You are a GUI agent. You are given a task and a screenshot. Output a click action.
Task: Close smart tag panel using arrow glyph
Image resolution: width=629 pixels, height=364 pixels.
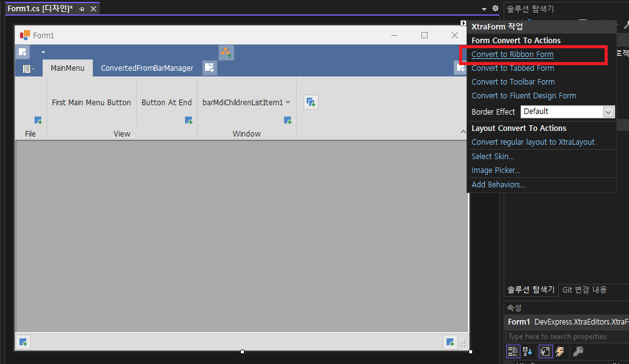[x=463, y=23]
